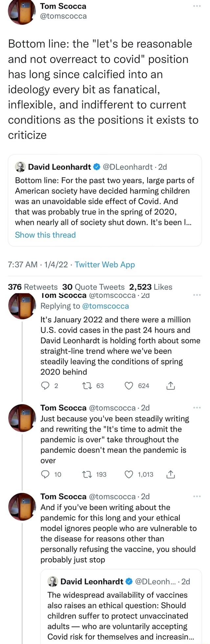The width and height of the screenshot is (210, 644).
Task: Click David Leonhardt's small avatar in quoted tweet
Action: pyautogui.click(x=52, y=582)
